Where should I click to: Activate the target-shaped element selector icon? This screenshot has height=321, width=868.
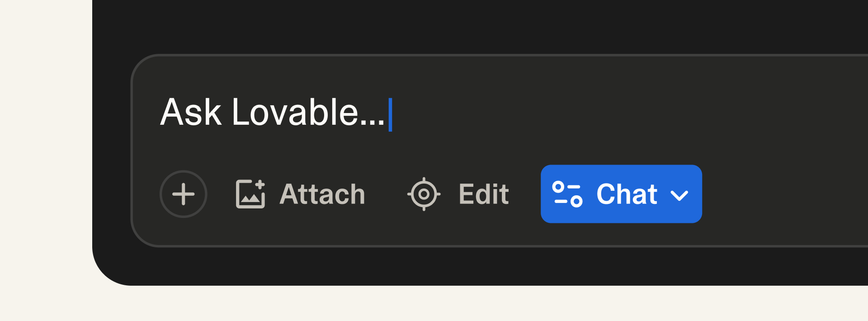[424, 194]
